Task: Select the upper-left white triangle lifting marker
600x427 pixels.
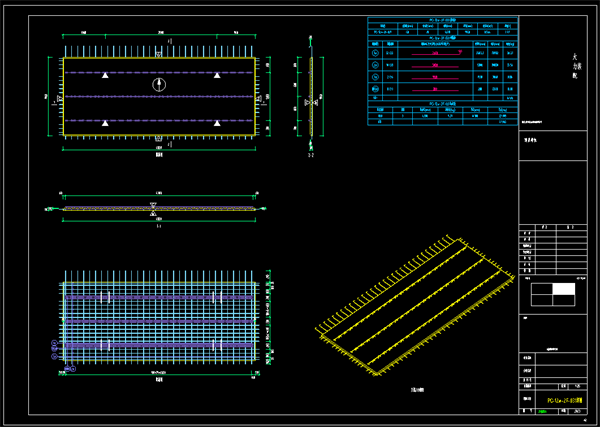Action: coord(105,75)
